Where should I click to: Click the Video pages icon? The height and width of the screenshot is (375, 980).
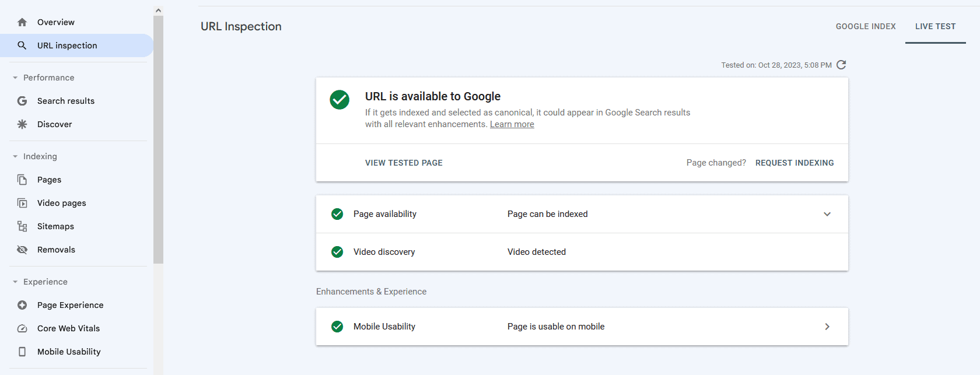tap(22, 203)
